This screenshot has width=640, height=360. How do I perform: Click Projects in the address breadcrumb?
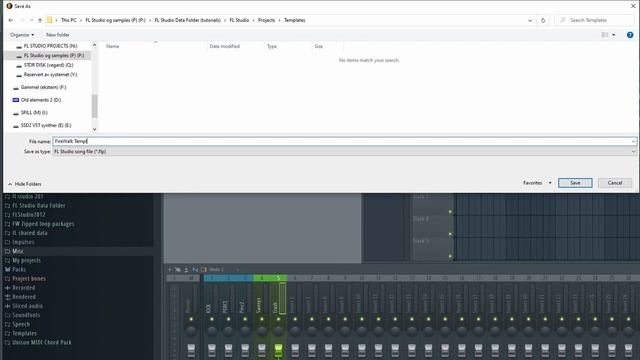coord(266,20)
